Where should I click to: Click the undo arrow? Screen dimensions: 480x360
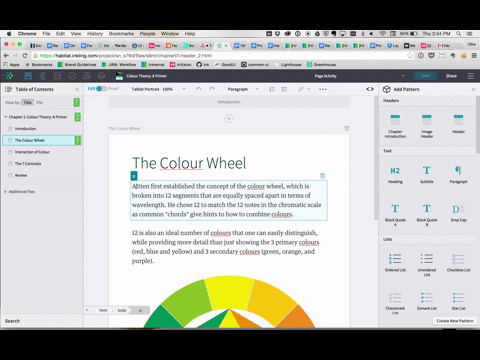(199, 89)
